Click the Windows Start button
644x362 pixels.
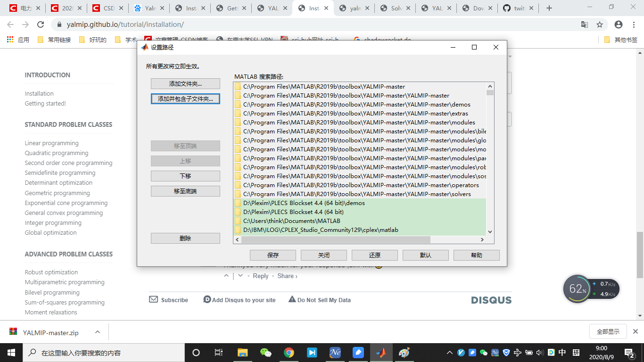tap(11, 353)
